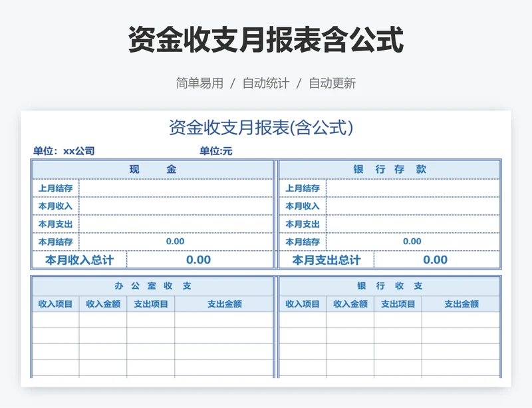Click the 本月收入总计 label
This screenshot has height=408, width=532.
pyautogui.click(x=79, y=260)
